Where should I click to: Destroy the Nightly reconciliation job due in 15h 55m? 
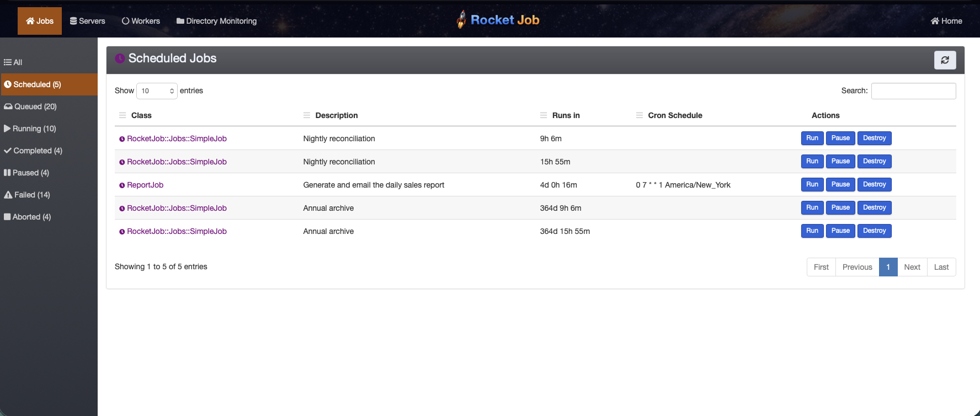point(875,161)
